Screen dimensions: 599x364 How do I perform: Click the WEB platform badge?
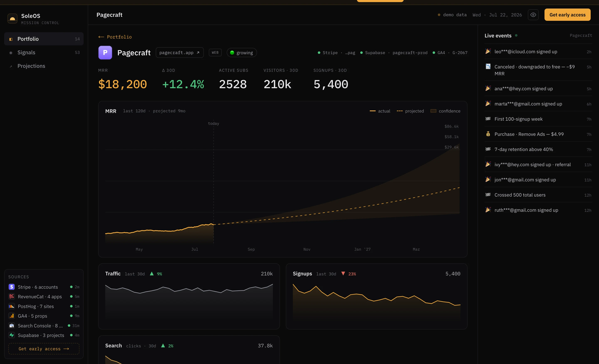point(215,53)
